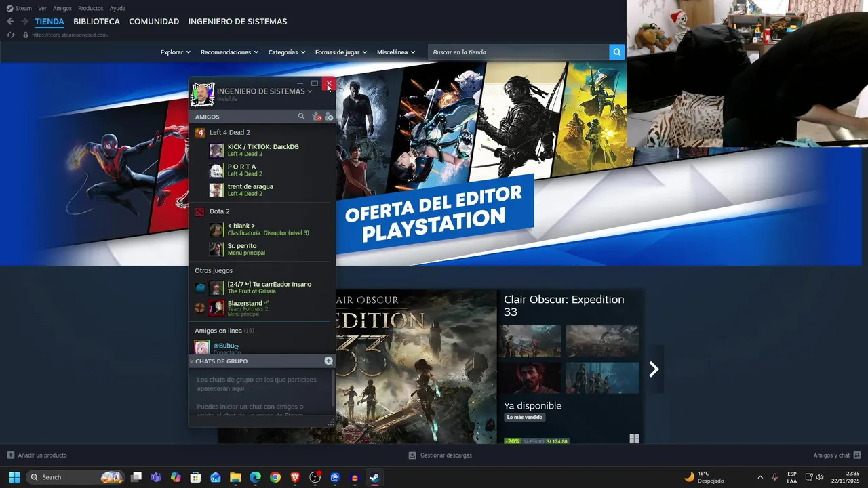
Task: Click Añadir un producto link
Action: pyautogui.click(x=42, y=455)
